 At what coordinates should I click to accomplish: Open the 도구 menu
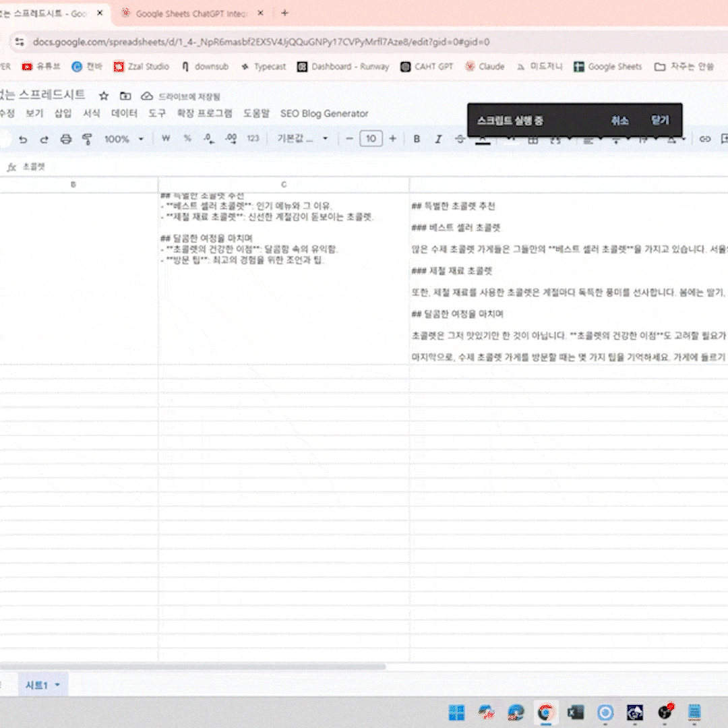tap(157, 113)
